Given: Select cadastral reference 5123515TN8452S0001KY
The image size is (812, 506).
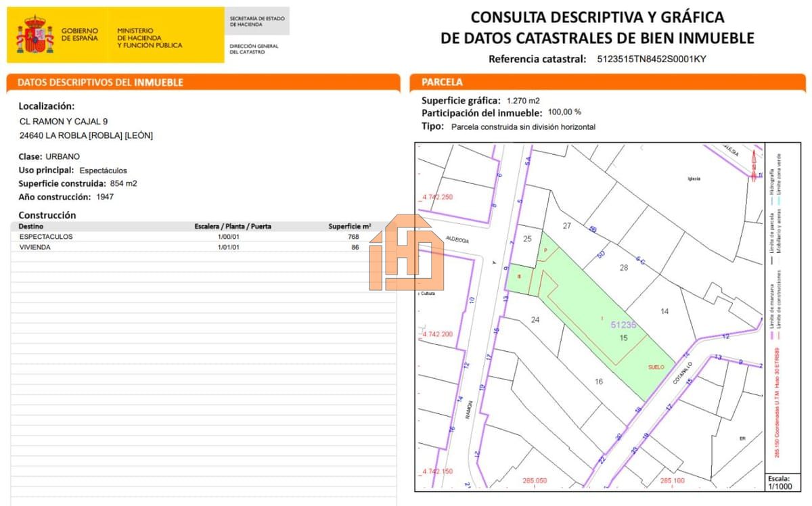Looking at the screenshot, I should point(651,59).
